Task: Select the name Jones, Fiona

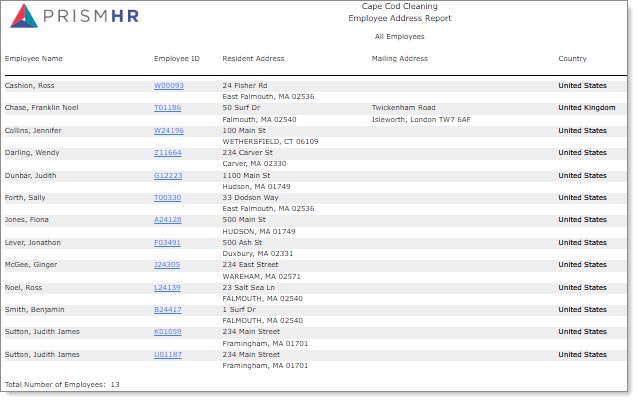Action: tap(26, 220)
